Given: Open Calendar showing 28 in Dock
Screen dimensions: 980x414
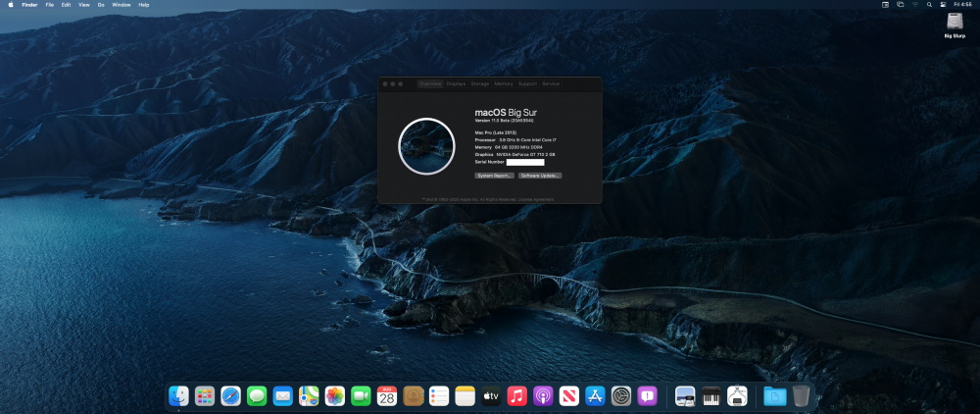Looking at the screenshot, I should tap(387, 396).
